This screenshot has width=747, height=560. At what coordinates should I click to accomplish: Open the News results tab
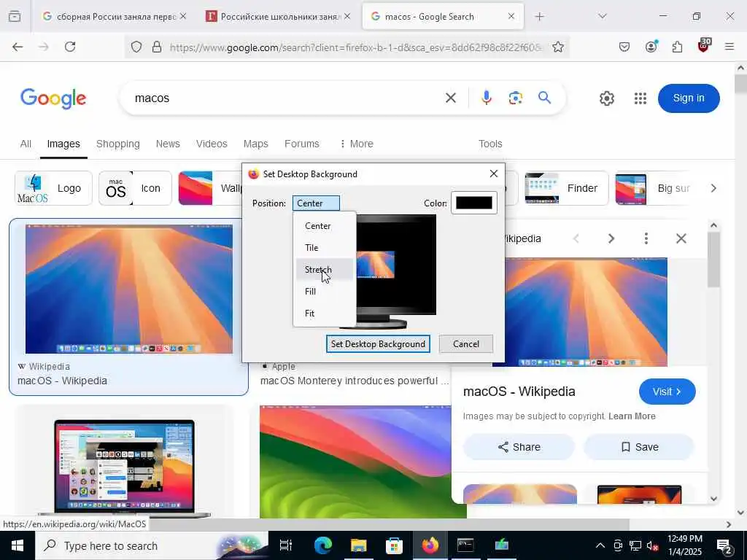tap(168, 144)
